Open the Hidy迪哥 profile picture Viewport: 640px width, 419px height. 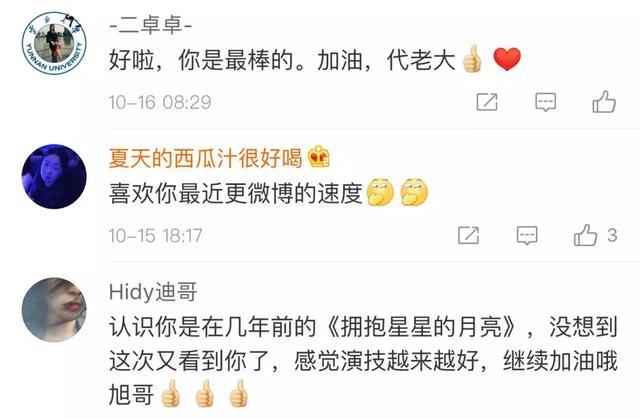pos(54,310)
